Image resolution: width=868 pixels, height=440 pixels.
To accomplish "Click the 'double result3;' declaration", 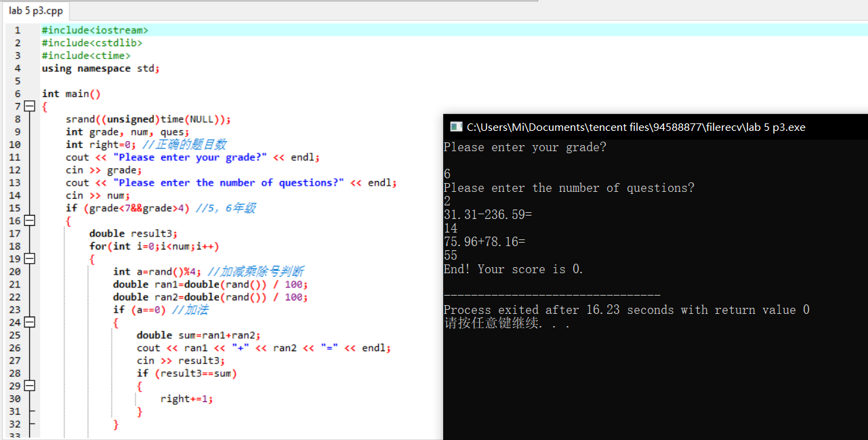I will click(x=134, y=233).
